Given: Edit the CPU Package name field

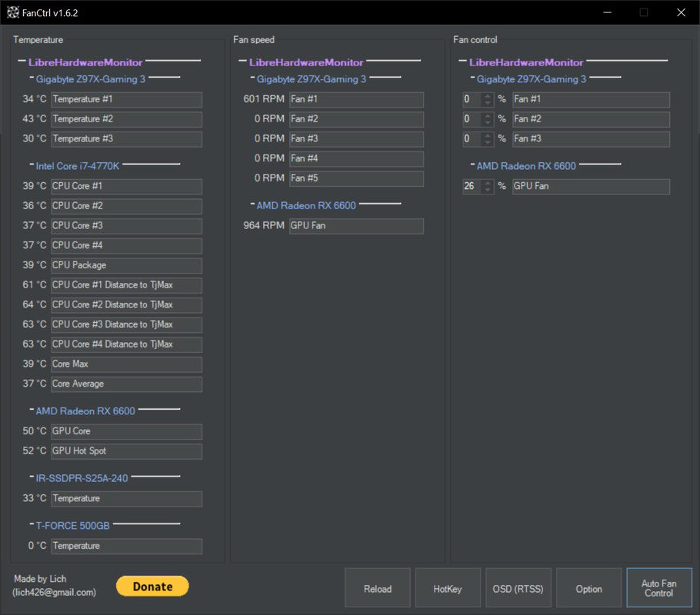Looking at the screenshot, I should tap(126, 265).
